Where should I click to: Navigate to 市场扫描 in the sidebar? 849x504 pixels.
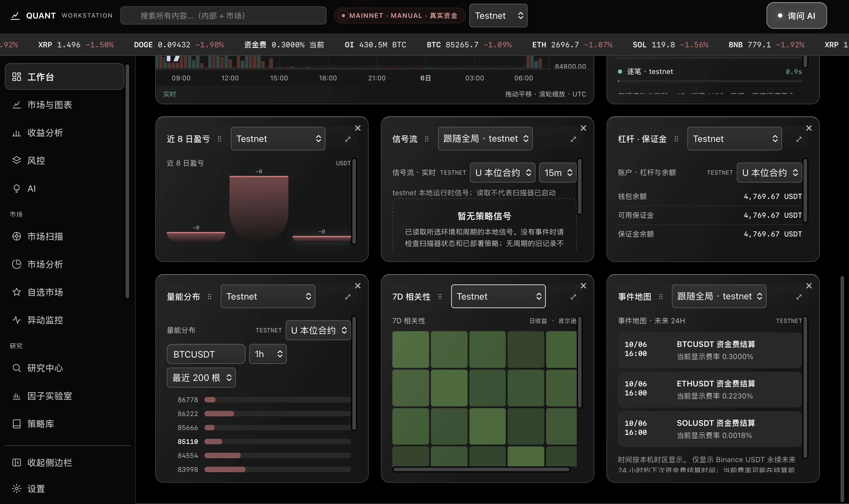tap(65, 236)
